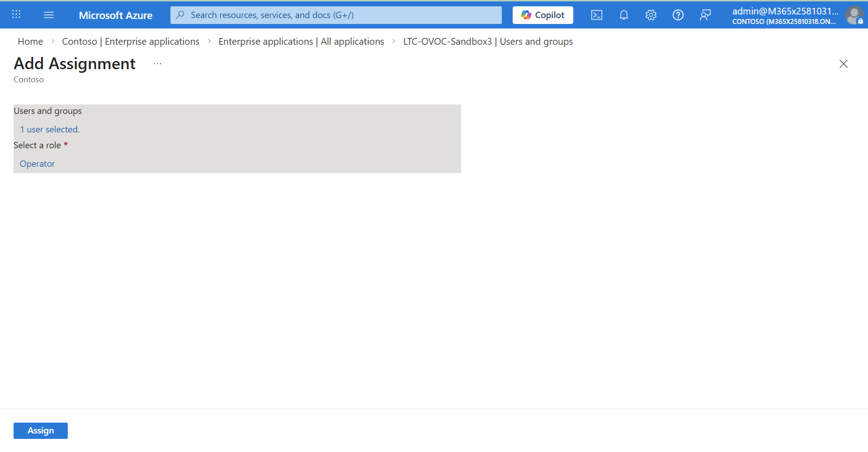Screen dimensions: 868x452
Task: Click the feedback icon in header
Action: pyautogui.click(x=705, y=15)
